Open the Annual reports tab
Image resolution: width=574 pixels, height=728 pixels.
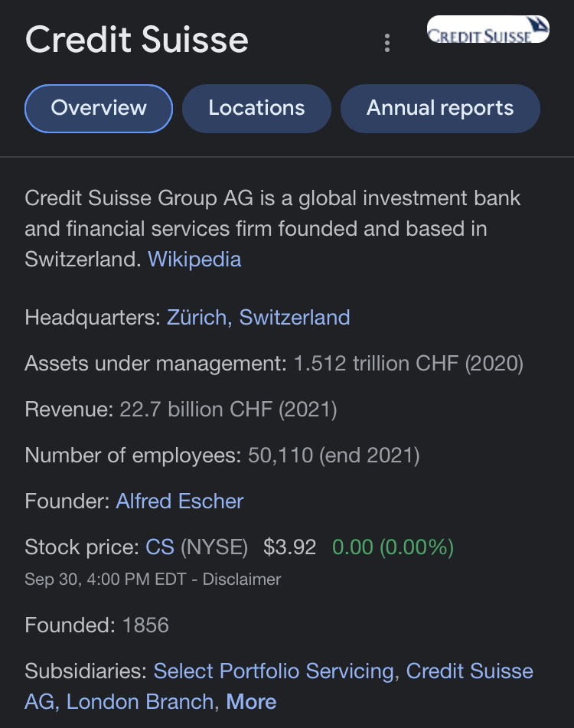[440, 109]
